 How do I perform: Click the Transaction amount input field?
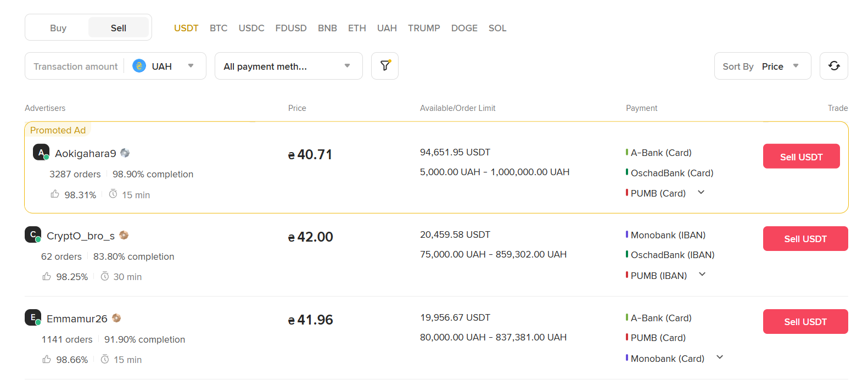coord(75,66)
